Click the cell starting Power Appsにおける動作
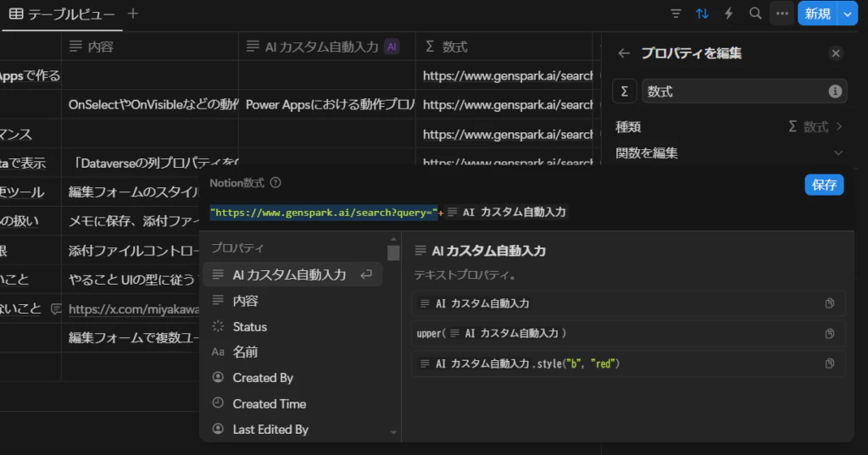The image size is (868, 455). [x=327, y=104]
